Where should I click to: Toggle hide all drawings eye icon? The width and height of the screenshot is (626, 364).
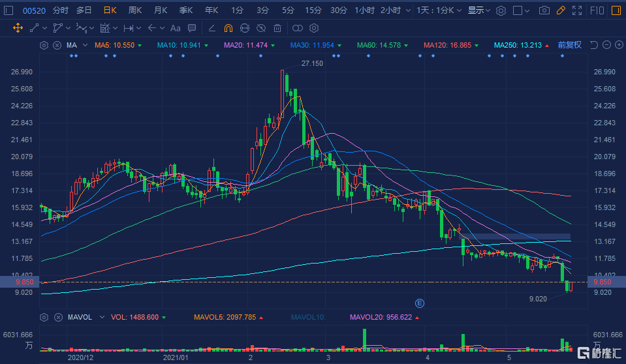[x=260, y=28]
